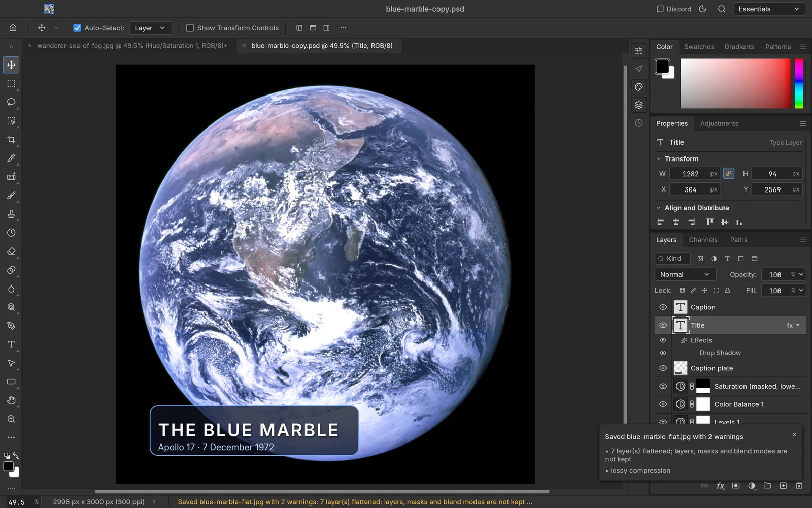812x508 pixels.
Task: Select the Zoom tool
Action: (x=11, y=419)
